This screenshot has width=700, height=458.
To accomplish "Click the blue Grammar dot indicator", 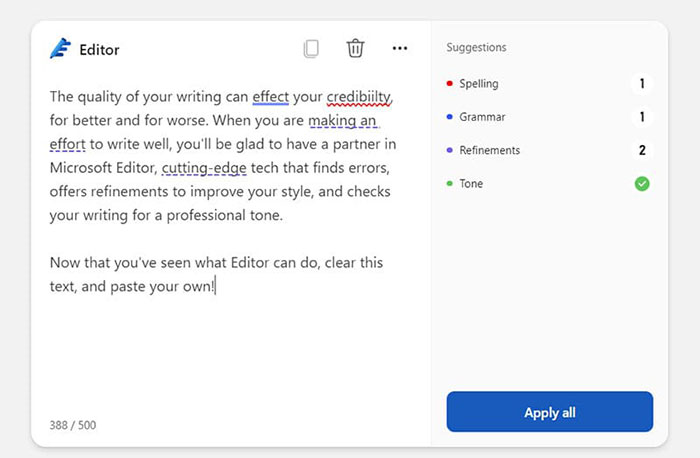I will tap(450, 117).
